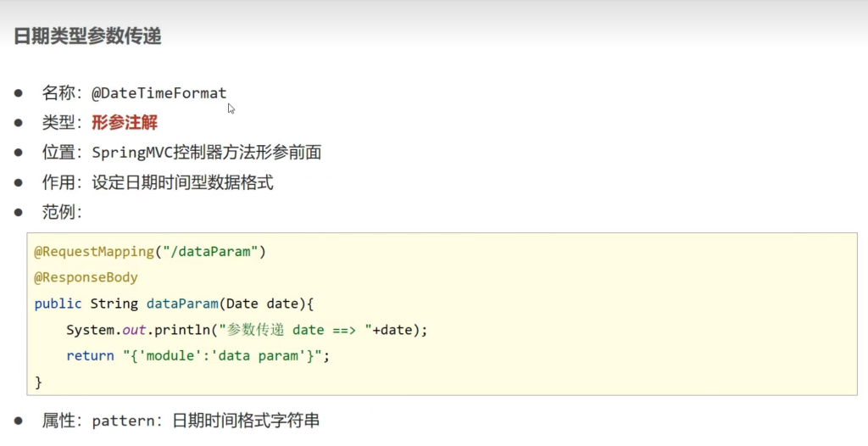The width and height of the screenshot is (868, 446).
Task: Click the 日期时间格式字符串 text
Action: point(246,421)
